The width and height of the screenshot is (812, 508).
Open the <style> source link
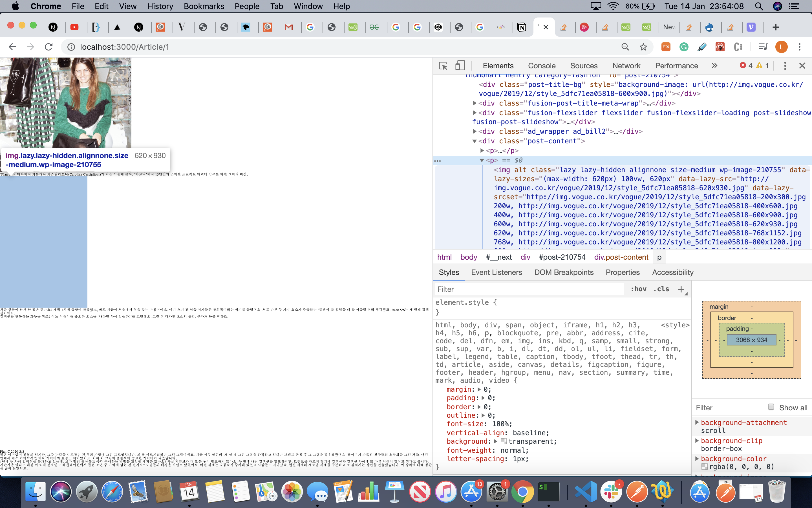(x=675, y=325)
